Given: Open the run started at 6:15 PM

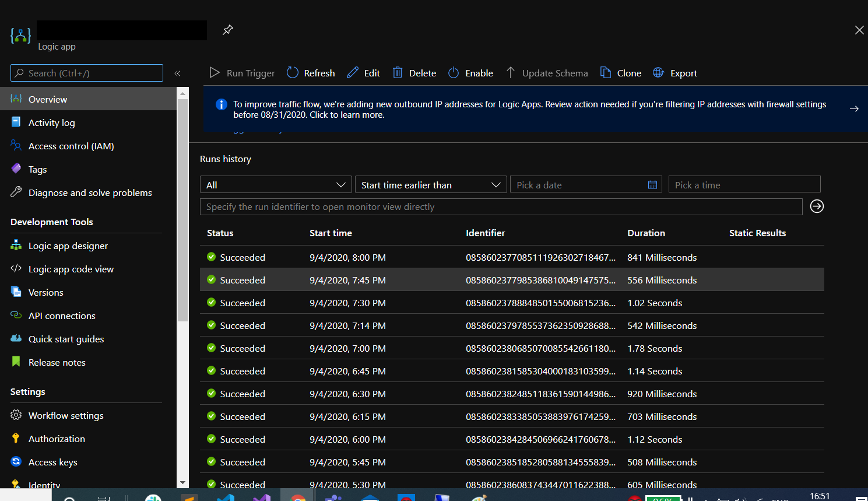Looking at the screenshot, I should click(x=512, y=416).
